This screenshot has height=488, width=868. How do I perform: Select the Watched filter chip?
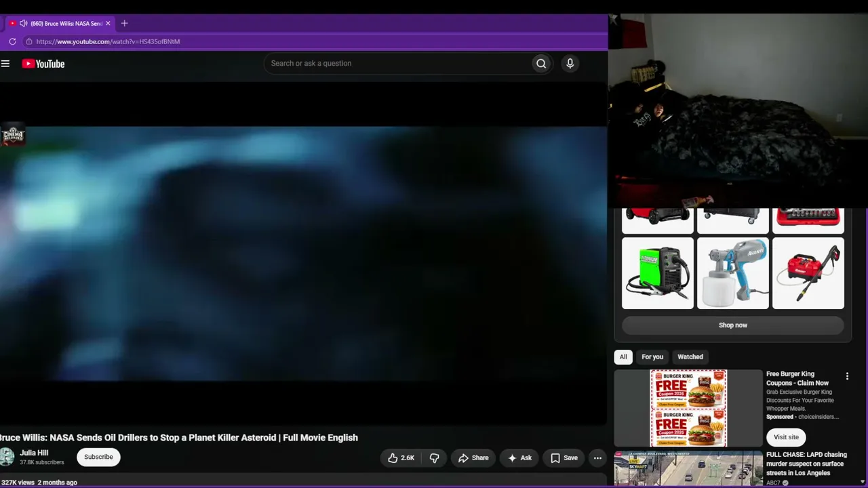click(x=690, y=357)
